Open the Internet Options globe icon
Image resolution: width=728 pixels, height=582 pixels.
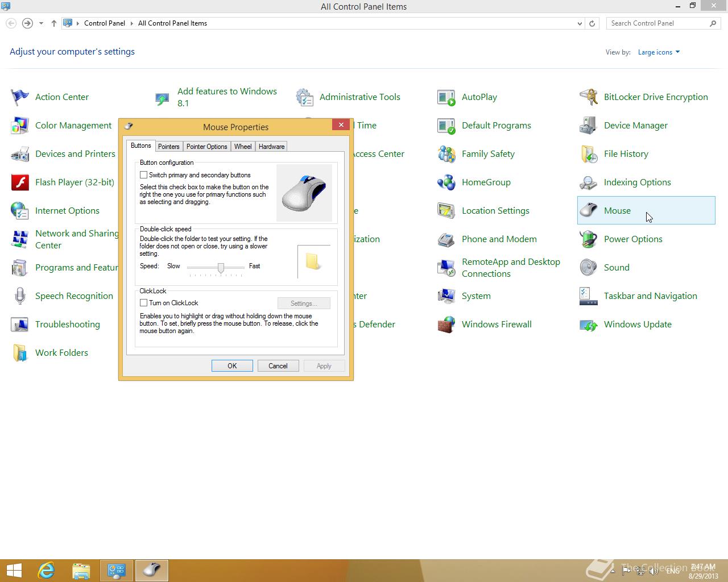pos(20,211)
